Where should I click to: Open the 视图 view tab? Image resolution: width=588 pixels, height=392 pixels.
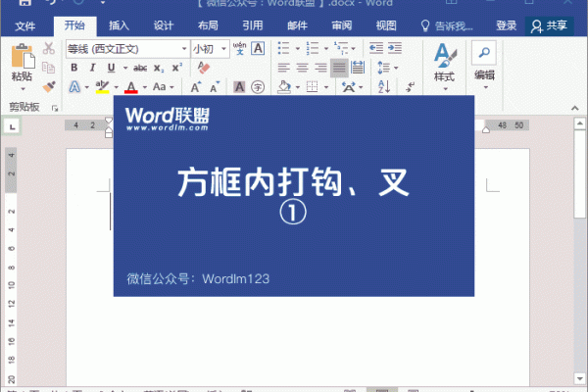pos(386,25)
